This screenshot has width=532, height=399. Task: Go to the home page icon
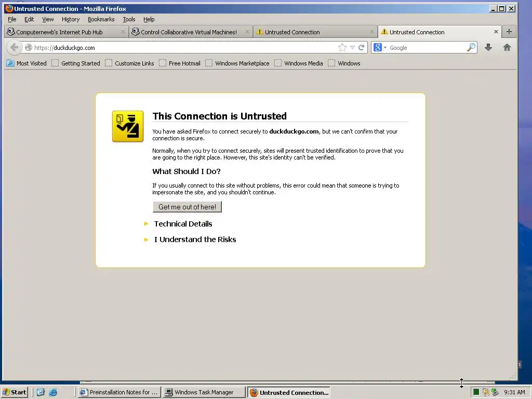pyautogui.click(x=507, y=47)
